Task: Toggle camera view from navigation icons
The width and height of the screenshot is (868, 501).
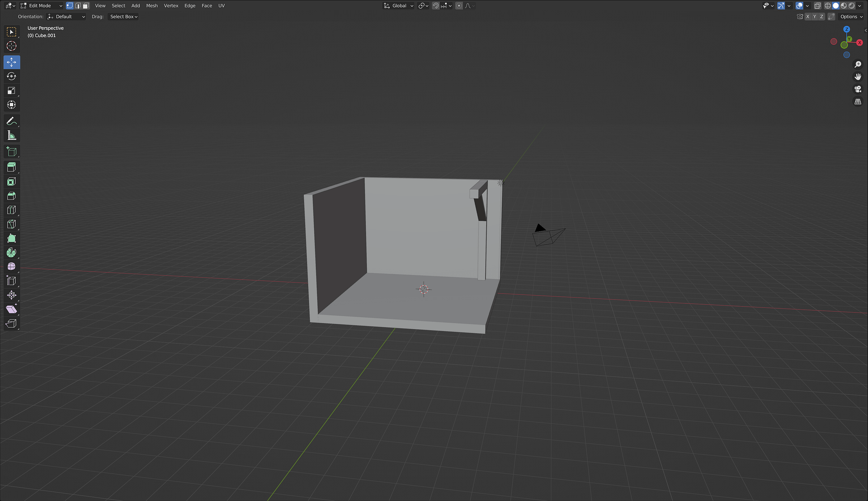Action: point(858,89)
